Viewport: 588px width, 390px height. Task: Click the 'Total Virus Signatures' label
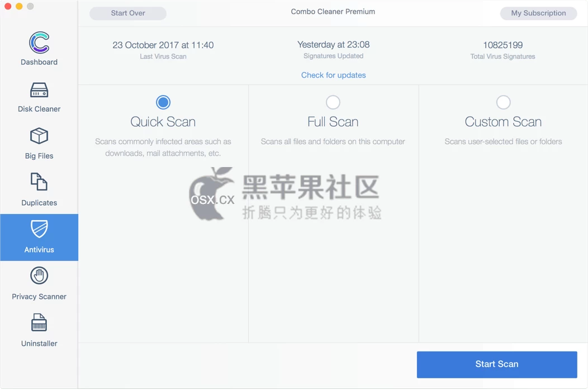pyautogui.click(x=503, y=56)
